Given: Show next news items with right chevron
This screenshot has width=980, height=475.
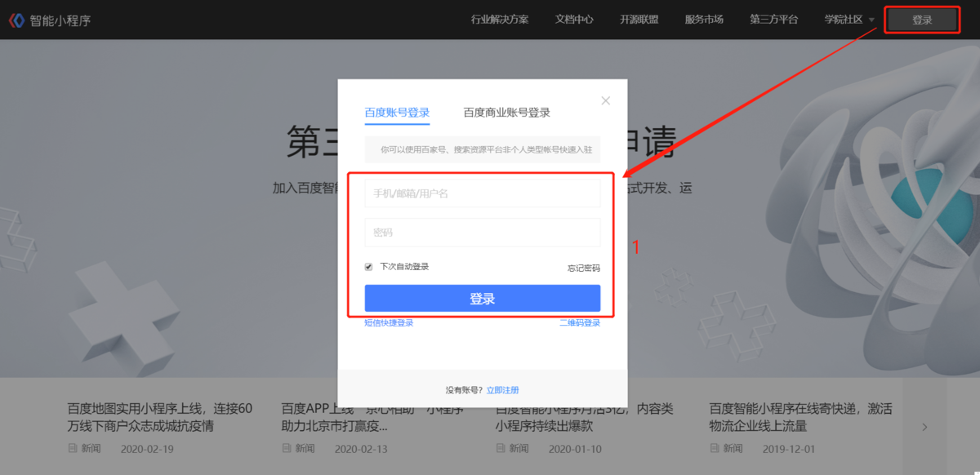Looking at the screenshot, I should 924,427.
